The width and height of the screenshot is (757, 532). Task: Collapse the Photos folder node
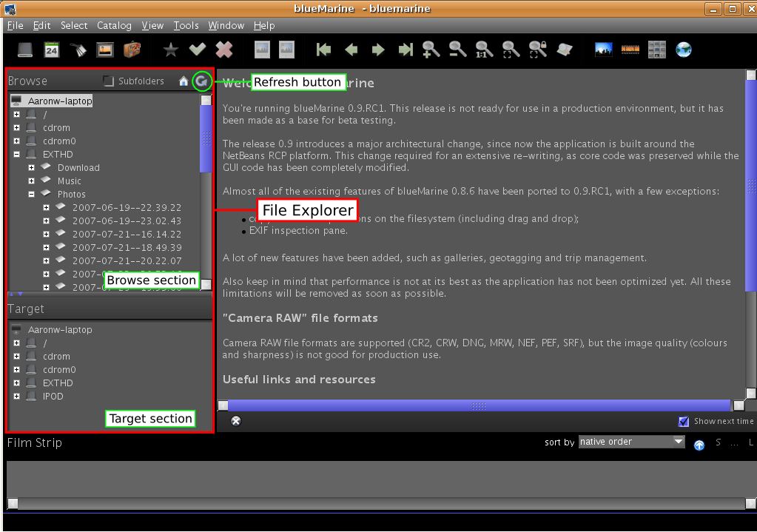coord(31,194)
